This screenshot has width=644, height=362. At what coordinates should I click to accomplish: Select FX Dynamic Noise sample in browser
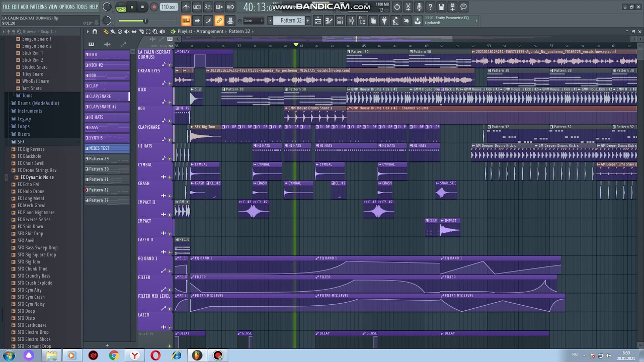click(37, 177)
